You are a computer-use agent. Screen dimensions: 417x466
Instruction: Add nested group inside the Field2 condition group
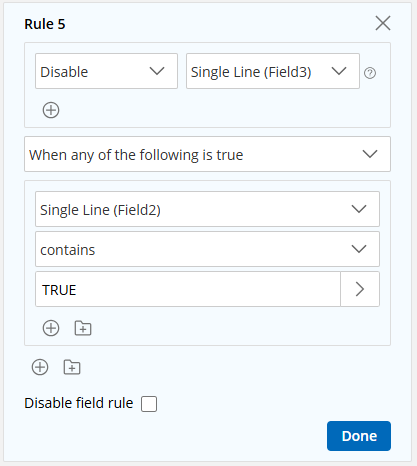[x=83, y=328]
